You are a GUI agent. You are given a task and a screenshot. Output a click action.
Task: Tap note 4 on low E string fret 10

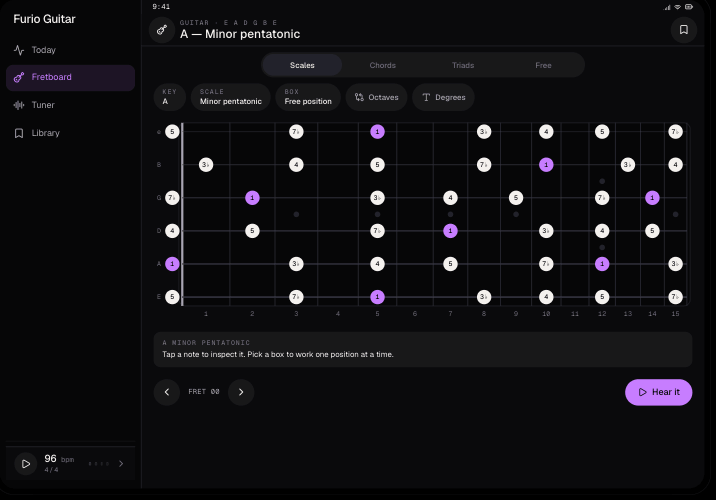(x=546, y=297)
